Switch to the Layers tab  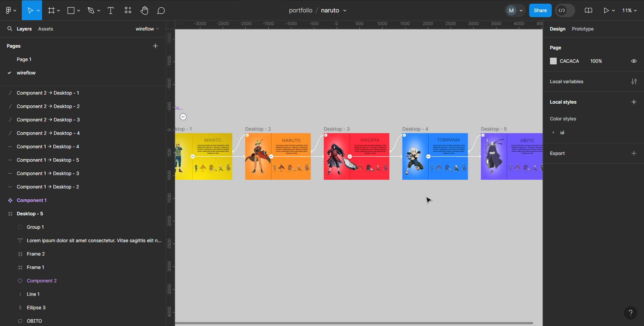click(x=24, y=29)
